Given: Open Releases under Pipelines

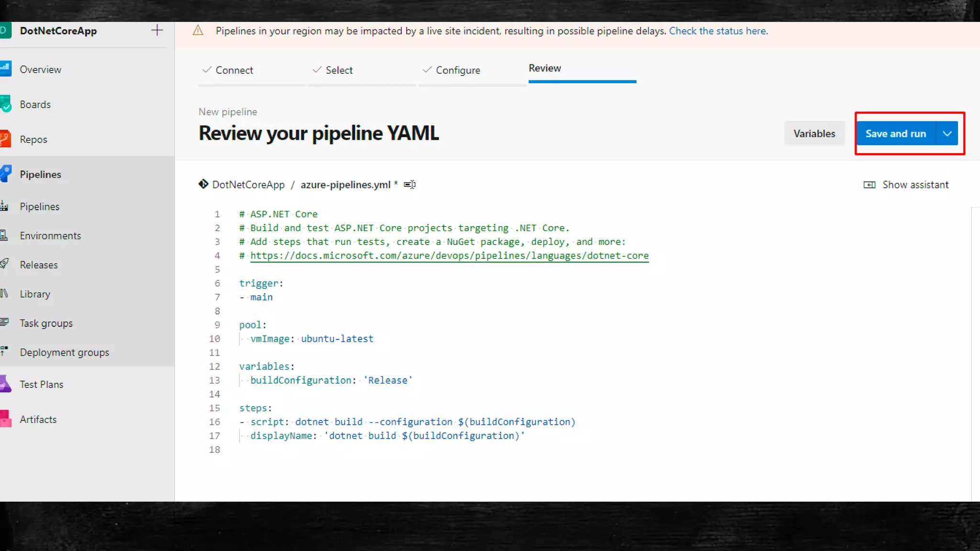Looking at the screenshot, I should coord(39,265).
